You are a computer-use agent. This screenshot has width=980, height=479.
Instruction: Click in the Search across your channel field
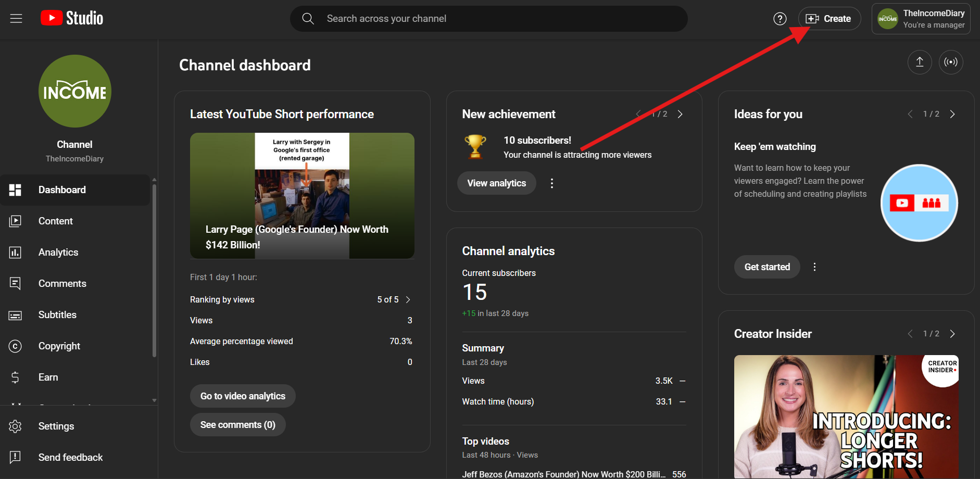coord(488,19)
